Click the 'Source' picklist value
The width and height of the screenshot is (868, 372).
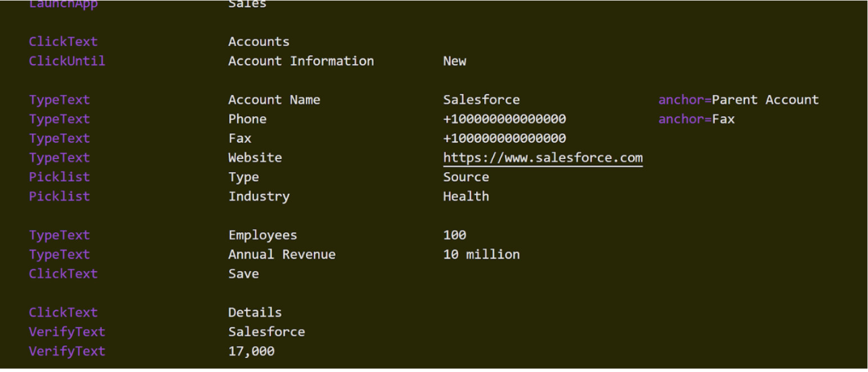coord(466,177)
